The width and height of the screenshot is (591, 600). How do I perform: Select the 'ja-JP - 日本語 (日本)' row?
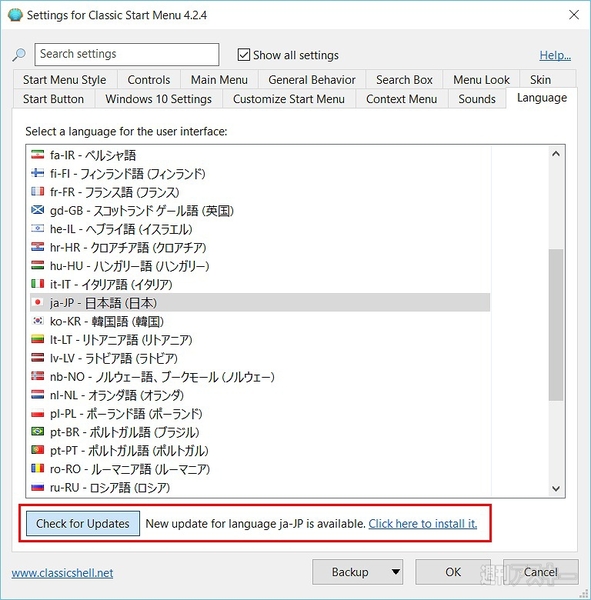[x=260, y=303]
